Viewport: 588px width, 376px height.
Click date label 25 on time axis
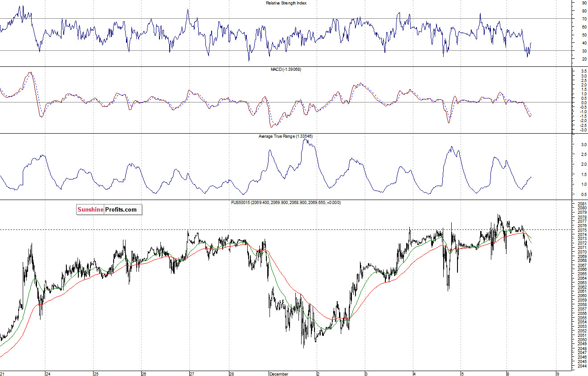click(x=96, y=373)
